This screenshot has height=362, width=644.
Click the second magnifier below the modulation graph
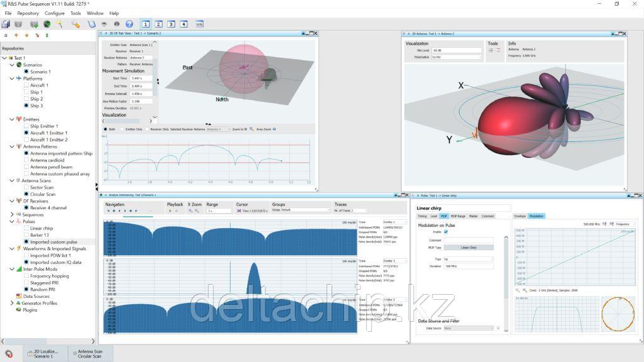point(525,290)
